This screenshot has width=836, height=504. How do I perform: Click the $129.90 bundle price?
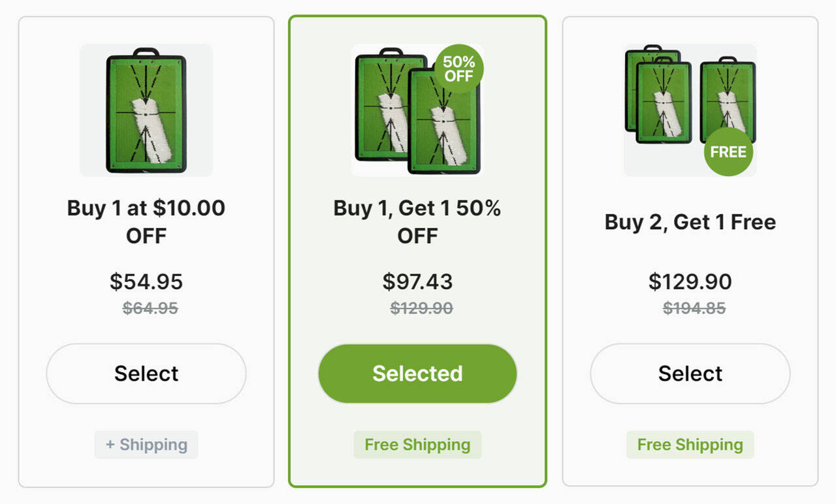coord(690,281)
